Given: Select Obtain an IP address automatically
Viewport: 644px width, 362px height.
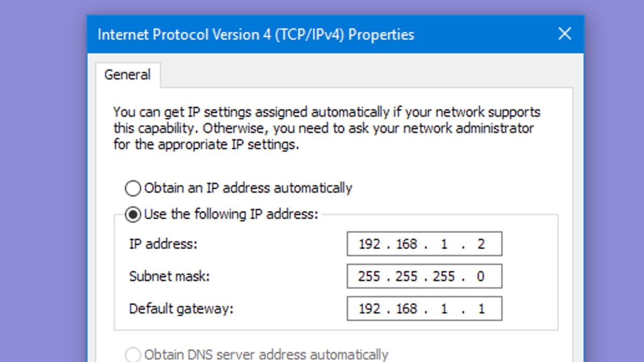Looking at the screenshot, I should click(x=133, y=188).
